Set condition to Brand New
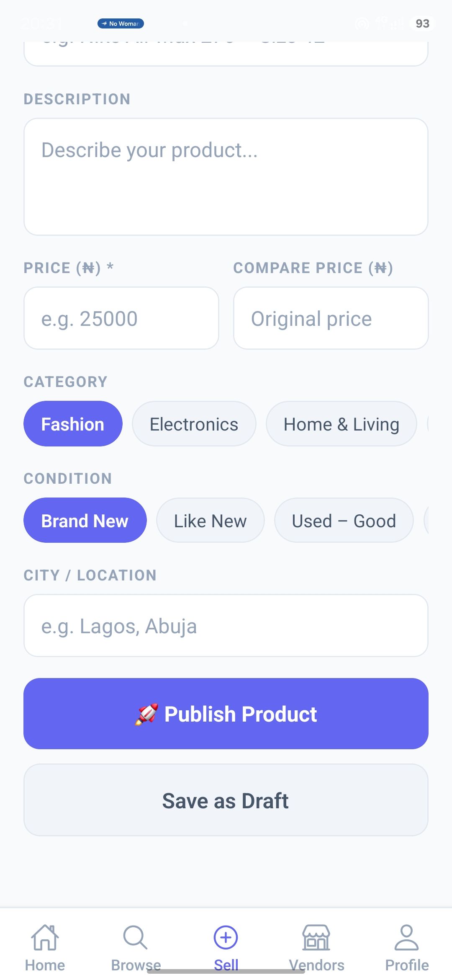The image size is (452, 980). pyautogui.click(x=85, y=521)
